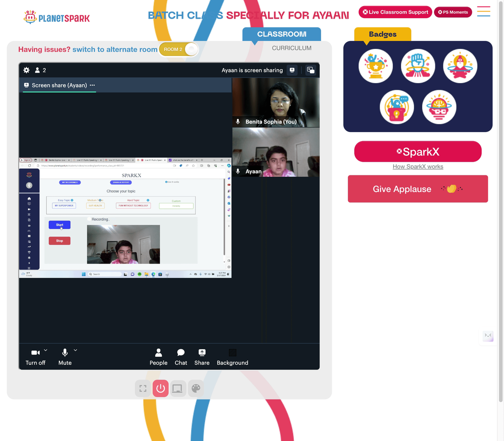Open the color palette theme icon
This screenshot has height=441, width=504.
tap(196, 389)
